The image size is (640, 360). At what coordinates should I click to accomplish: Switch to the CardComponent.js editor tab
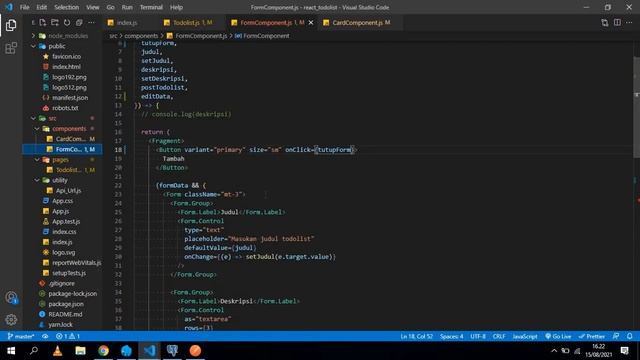[361, 23]
